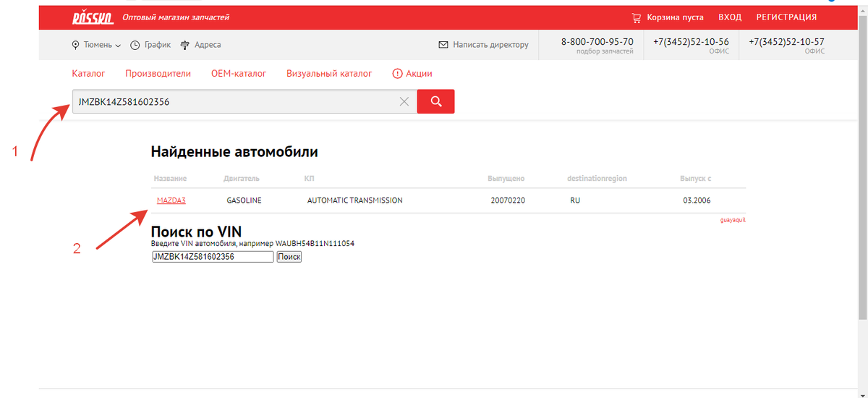Click the Название column header
The height and width of the screenshot is (398, 868).
tap(170, 179)
